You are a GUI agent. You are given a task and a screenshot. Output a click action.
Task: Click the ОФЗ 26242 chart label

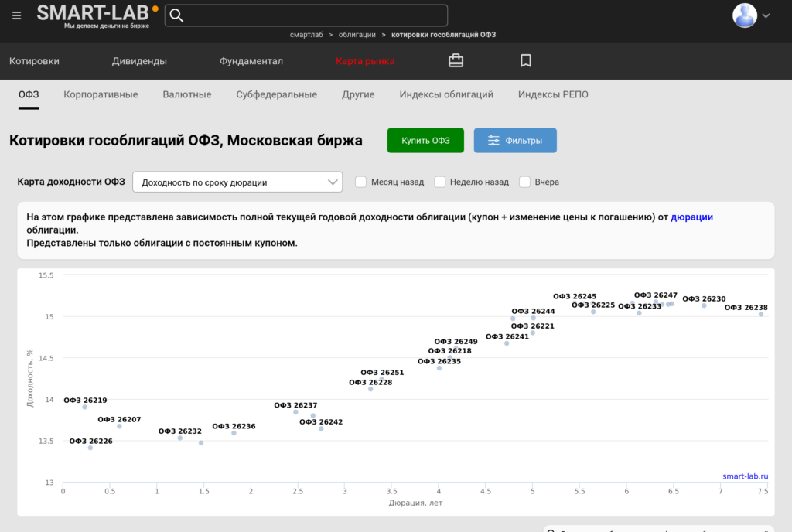click(321, 422)
